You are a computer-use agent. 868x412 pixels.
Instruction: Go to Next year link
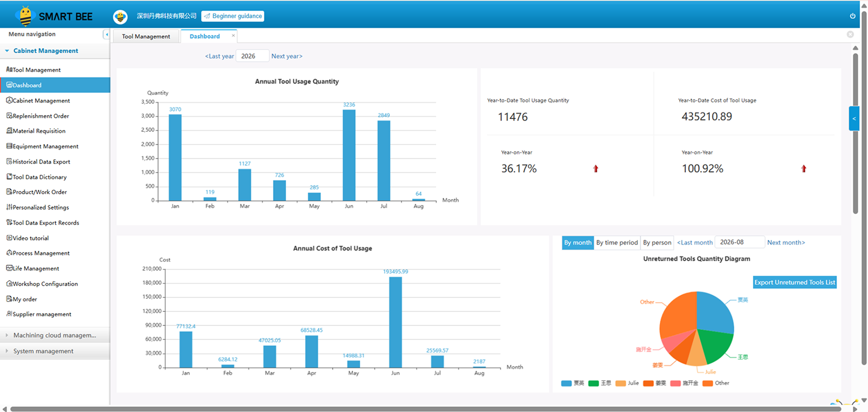pos(287,56)
